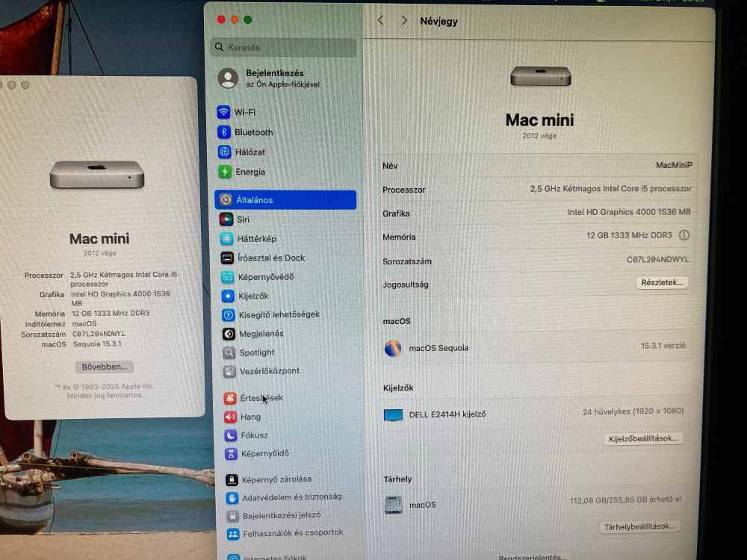Screen dimensions: 747x560
Task: Open Kijelzőbeállítások... display settings button
Action: point(643,438)
